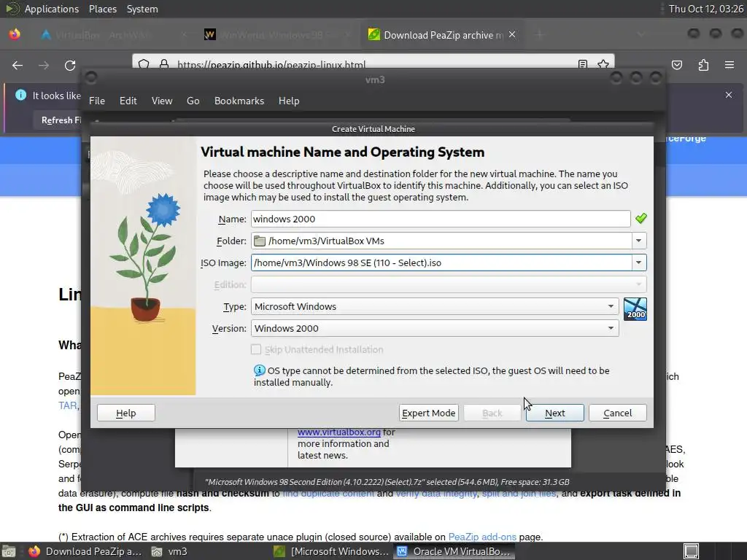Click the Windows 2000 OS type icon
The height and width of the screenshot is (560, 747).
(635, 309)
